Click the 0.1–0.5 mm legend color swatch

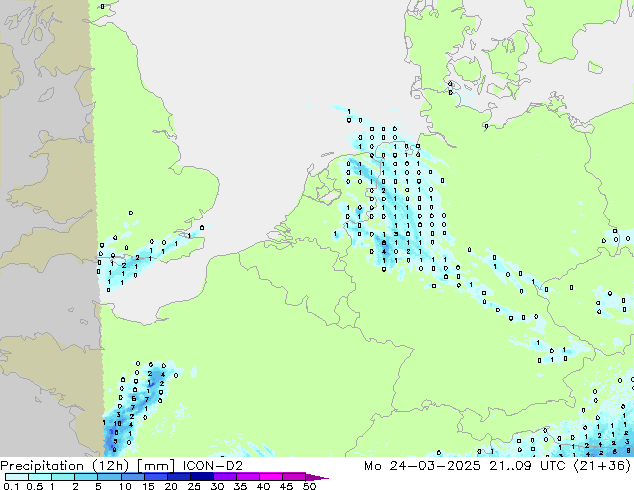(x=17, y=477)
